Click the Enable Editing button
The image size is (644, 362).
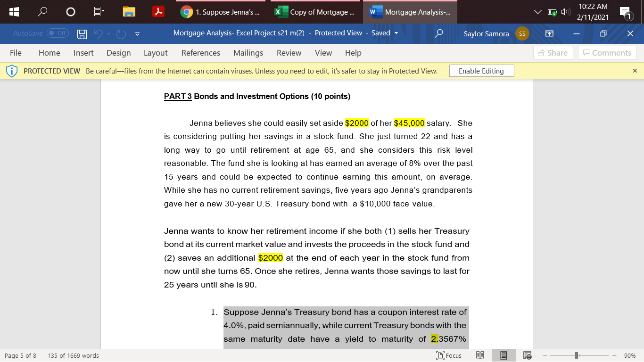[x=481, y=71]
